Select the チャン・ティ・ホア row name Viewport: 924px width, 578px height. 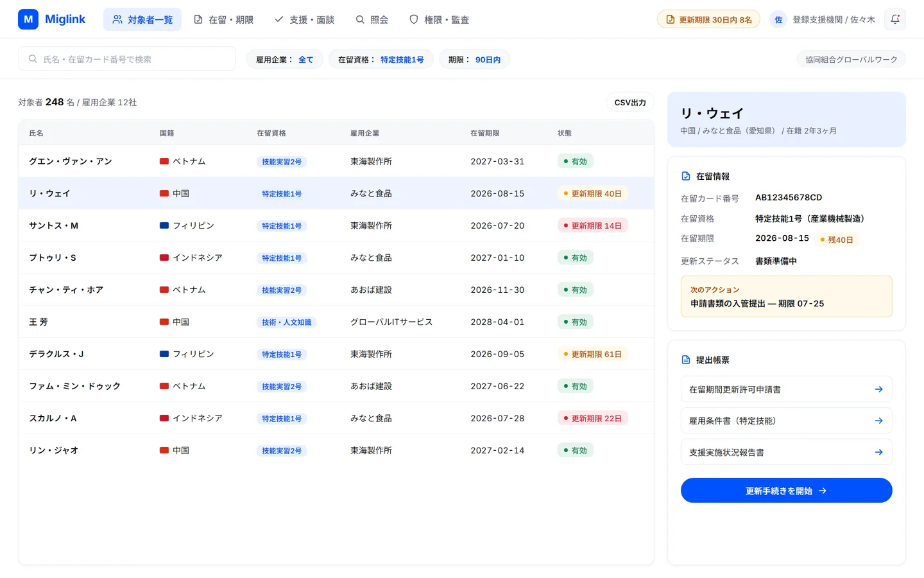[66, 290]
